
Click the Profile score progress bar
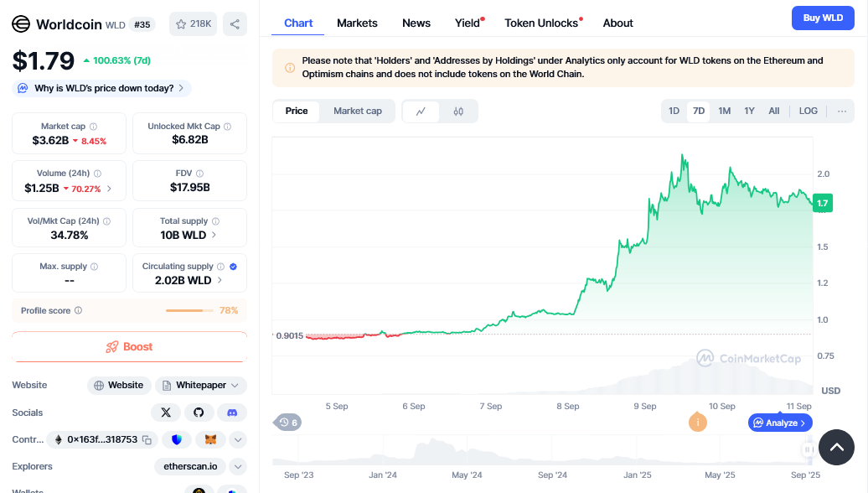point(189,311)
